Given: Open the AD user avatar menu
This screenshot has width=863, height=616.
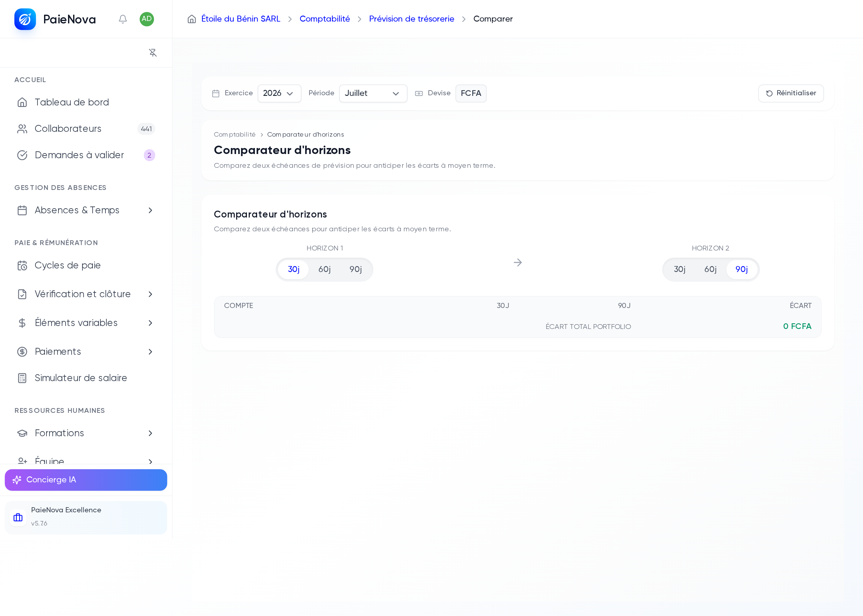Looking at the screenshot, I should pos(147,19).
